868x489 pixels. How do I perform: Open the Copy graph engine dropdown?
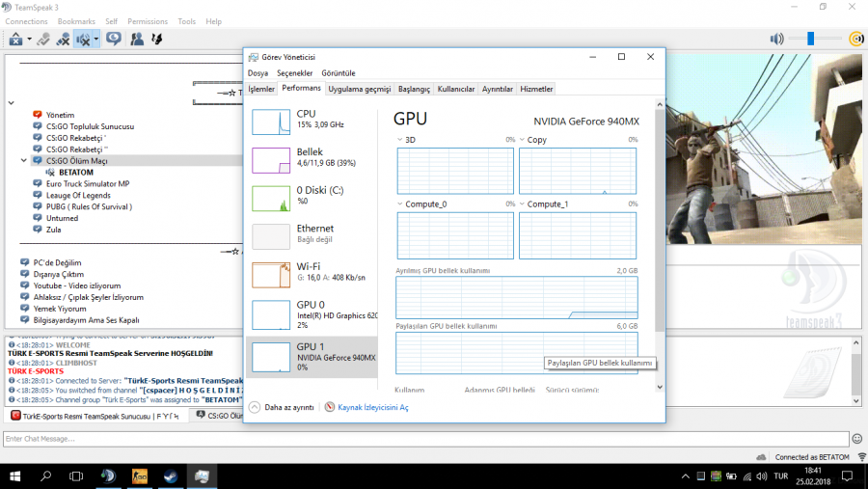(x=522, y=140)
